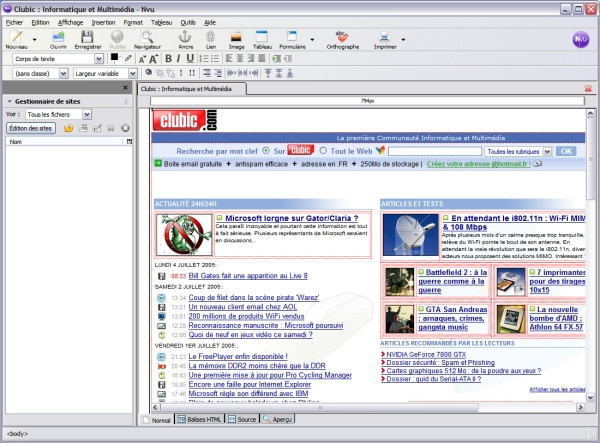Toggle underline formatting

point(190,59)
